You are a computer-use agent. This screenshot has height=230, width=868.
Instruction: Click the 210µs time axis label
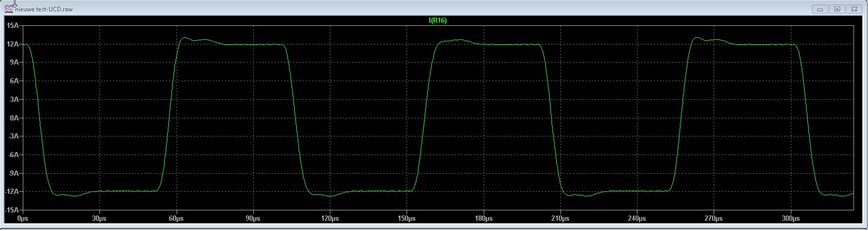coord(560,219)
